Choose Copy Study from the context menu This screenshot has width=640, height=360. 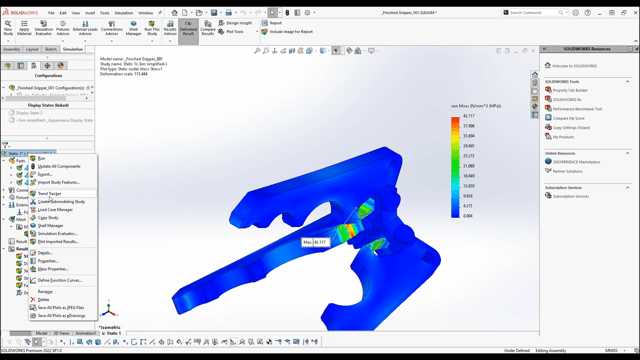click(x=63, y=218)
